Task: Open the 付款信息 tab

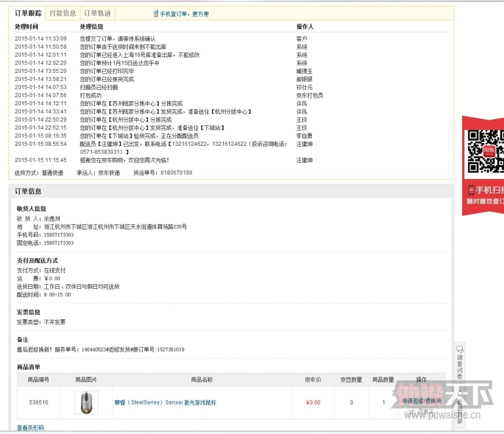Action: point(63,13)
